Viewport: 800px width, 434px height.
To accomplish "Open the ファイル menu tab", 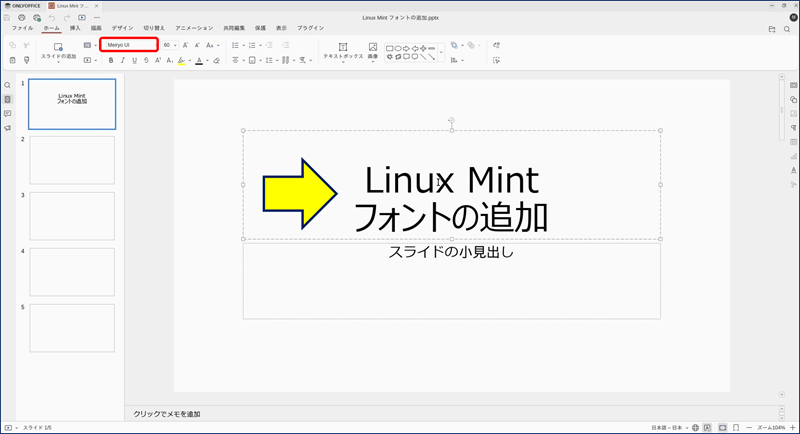I will [22, 28].
